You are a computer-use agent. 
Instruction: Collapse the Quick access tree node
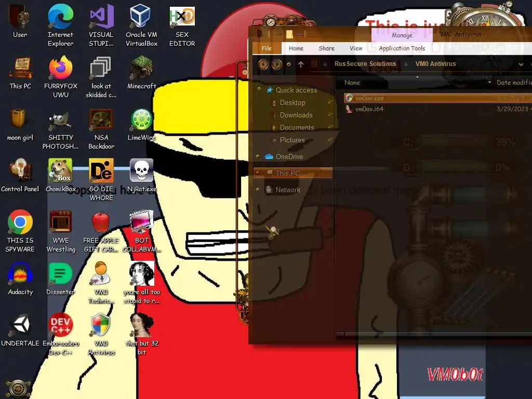point(259,89)
